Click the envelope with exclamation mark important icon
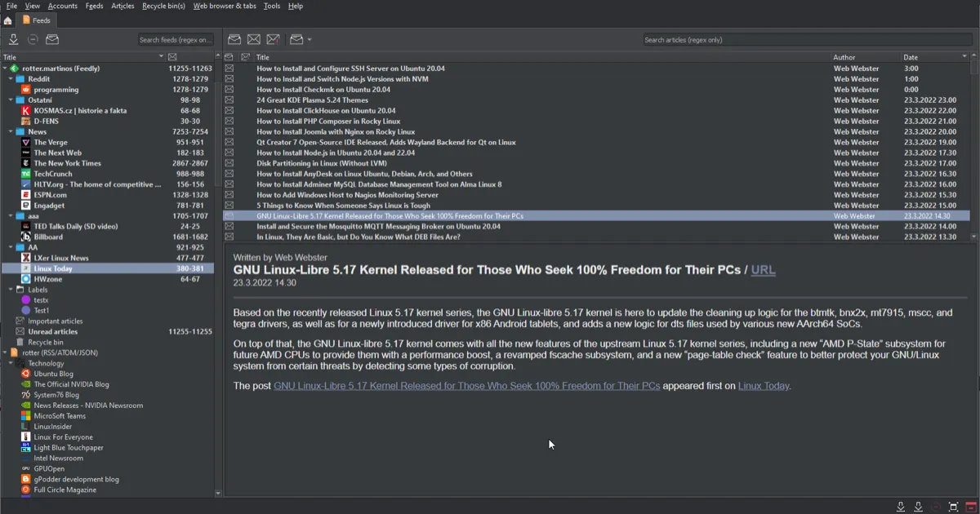 tap(274, 39)
